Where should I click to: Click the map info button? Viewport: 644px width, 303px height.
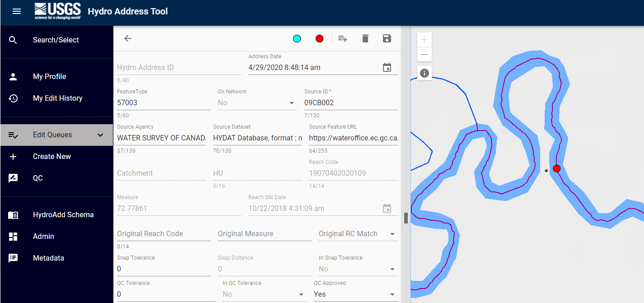tap(424, 73)
